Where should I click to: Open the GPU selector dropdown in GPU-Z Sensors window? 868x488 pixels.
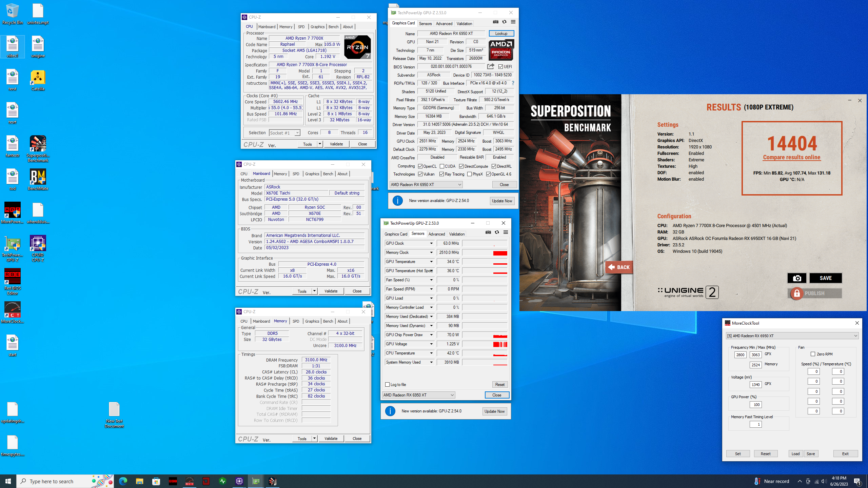point(419,395)
